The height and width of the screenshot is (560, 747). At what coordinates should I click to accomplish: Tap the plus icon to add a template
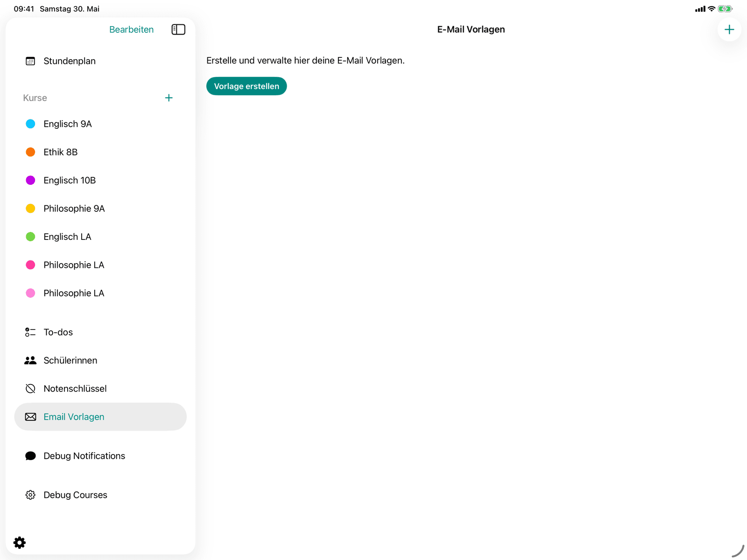pos(729,29)
